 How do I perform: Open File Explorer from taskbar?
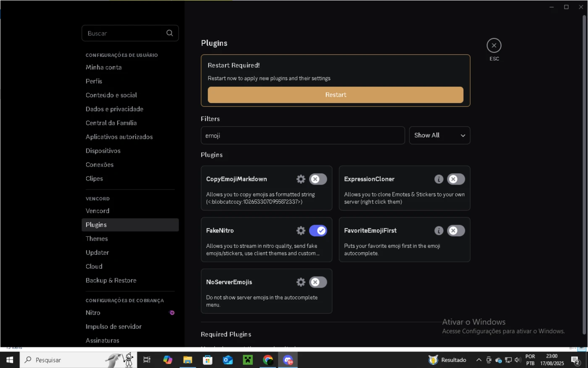click(x=188, y=360)
